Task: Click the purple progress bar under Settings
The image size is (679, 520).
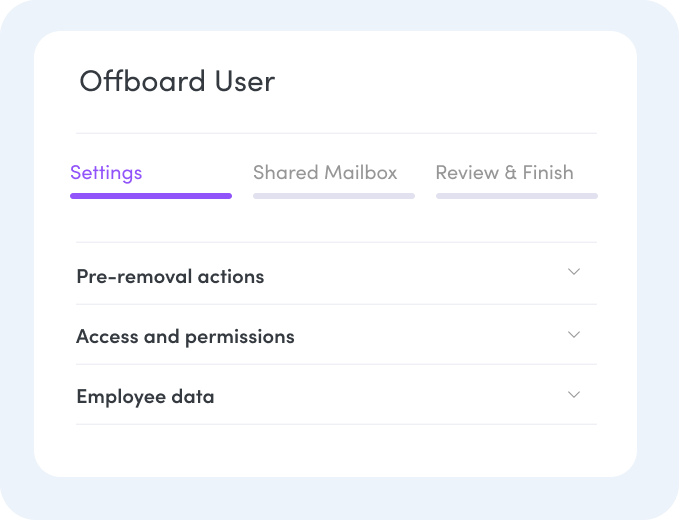Action: pos(151,196)
